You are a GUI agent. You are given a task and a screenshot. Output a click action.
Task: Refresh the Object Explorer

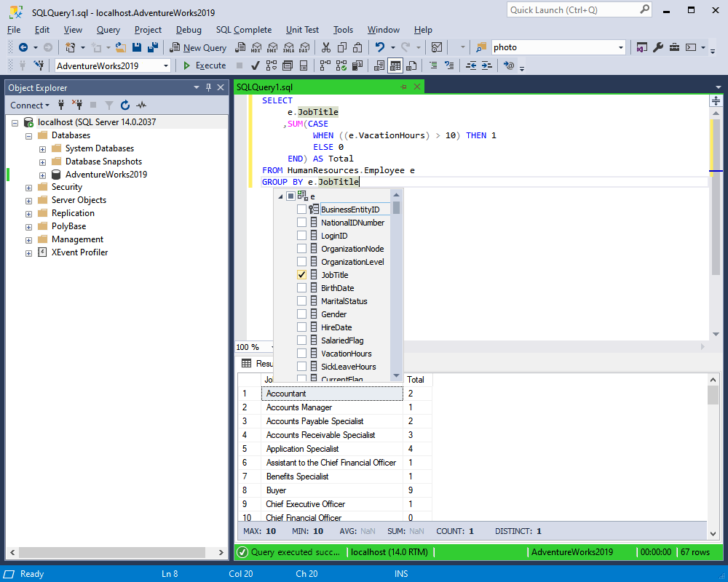(x=124, y=105)
